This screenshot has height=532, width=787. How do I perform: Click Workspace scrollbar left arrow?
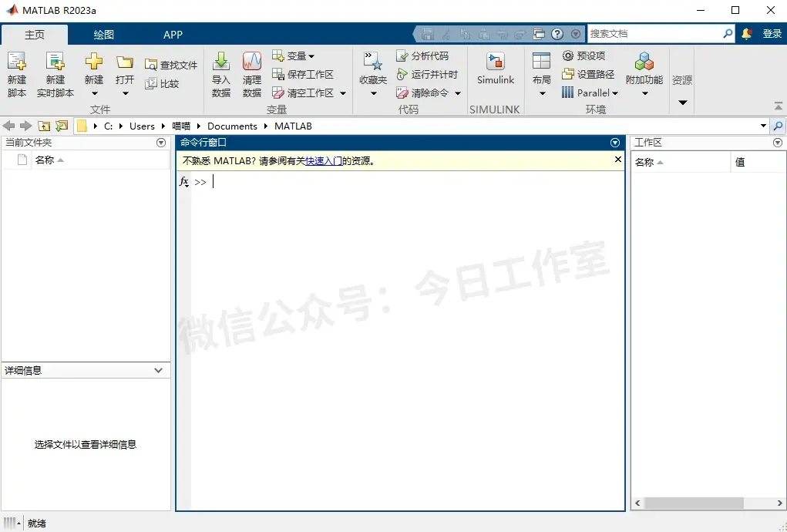pyautogui.click(x=637, y=503)
